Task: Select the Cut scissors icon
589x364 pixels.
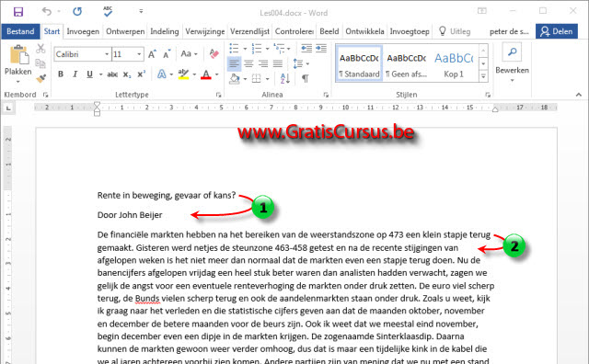Action: 40,49
